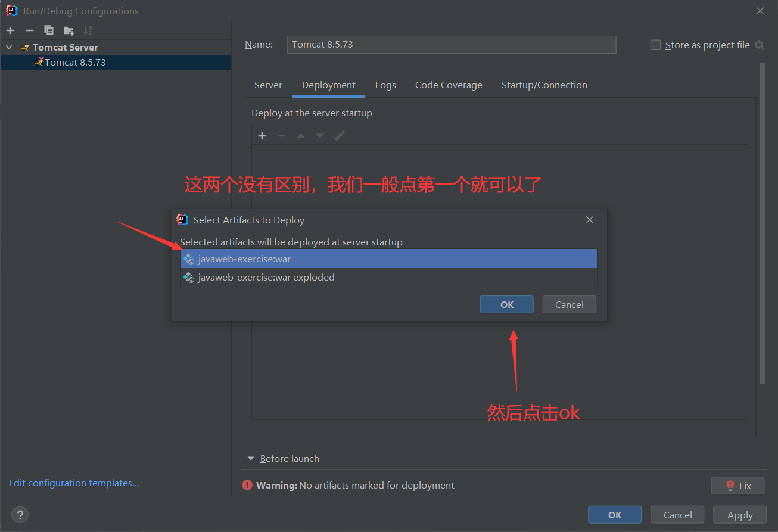This screenshot has height=532, width=778.
Task: Click the help question mark button
Action: pos(20,515)
